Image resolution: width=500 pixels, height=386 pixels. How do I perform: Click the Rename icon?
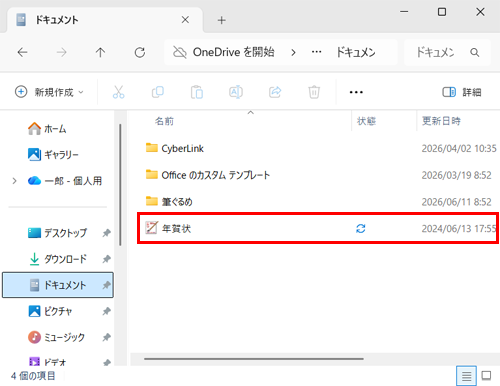pyautogui.click(x=236, y=92)
